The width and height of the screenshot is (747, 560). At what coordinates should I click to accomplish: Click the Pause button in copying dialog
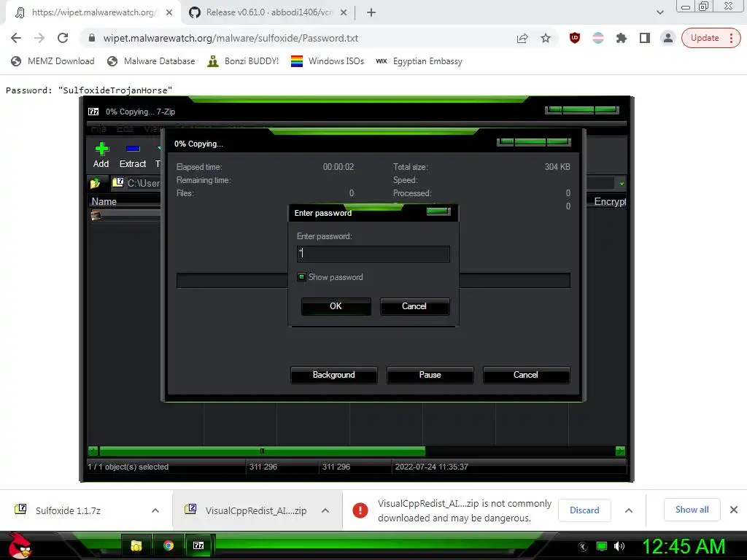tap(430, 375)
